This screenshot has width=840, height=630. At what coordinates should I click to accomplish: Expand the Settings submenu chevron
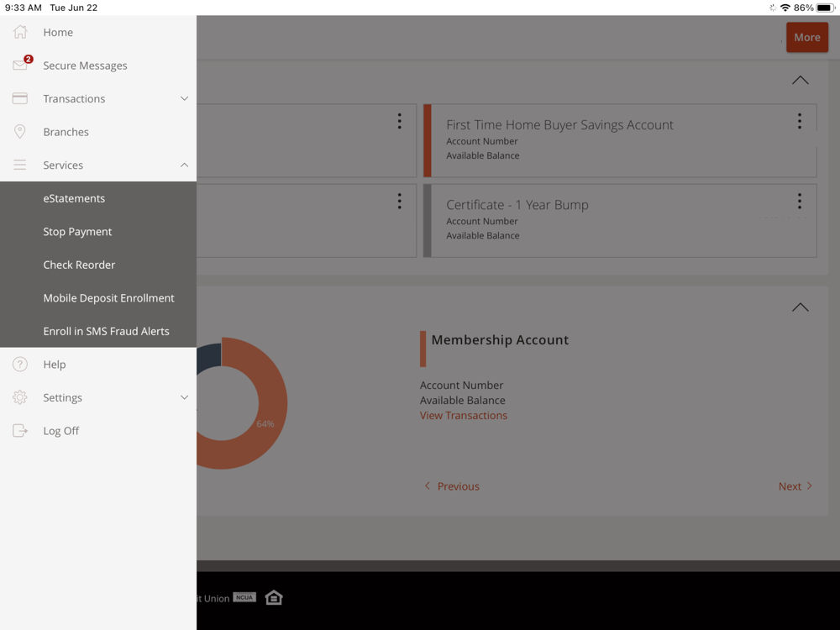click(184, 397)
